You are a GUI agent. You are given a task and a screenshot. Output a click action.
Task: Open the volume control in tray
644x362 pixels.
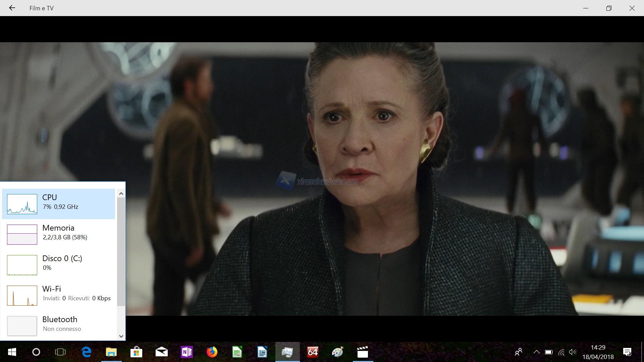click(x=573, y=352)
